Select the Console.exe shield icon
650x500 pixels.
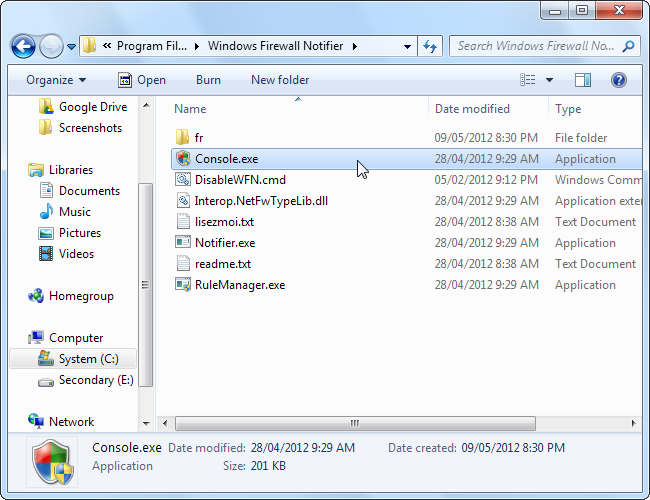[182, 159]
